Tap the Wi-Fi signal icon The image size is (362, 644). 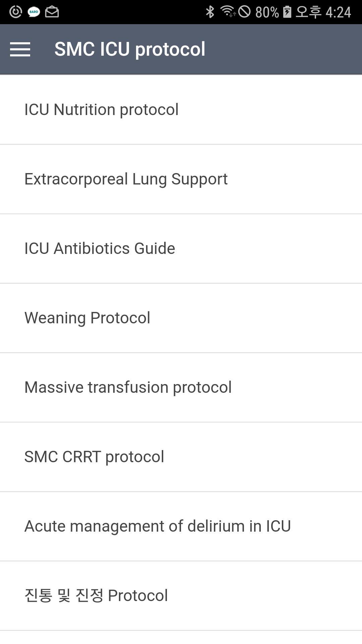[x=228, y=11]
